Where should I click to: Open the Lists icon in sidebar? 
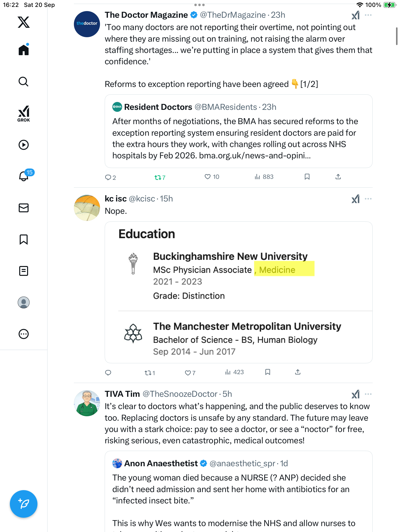pyautogui.click(x=24, y=271)
